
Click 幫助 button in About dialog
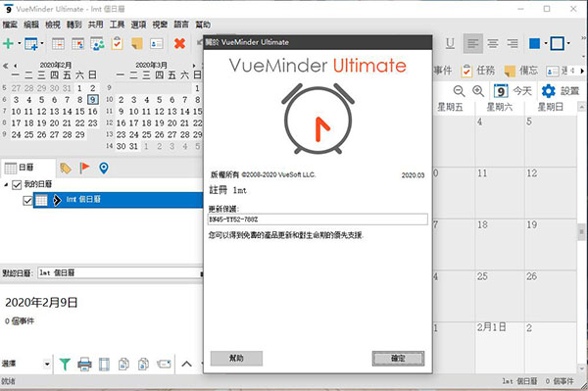pos(236,358)
